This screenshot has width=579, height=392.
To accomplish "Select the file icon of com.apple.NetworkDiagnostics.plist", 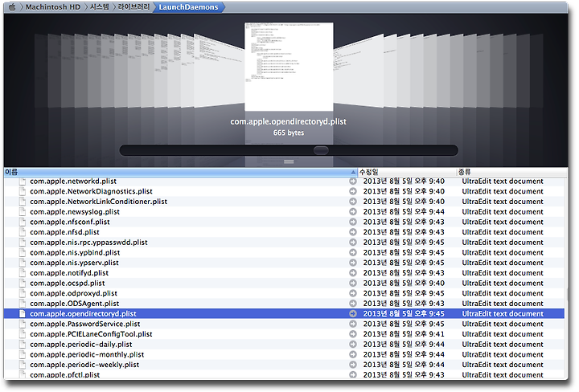I will tap(23, 191).
